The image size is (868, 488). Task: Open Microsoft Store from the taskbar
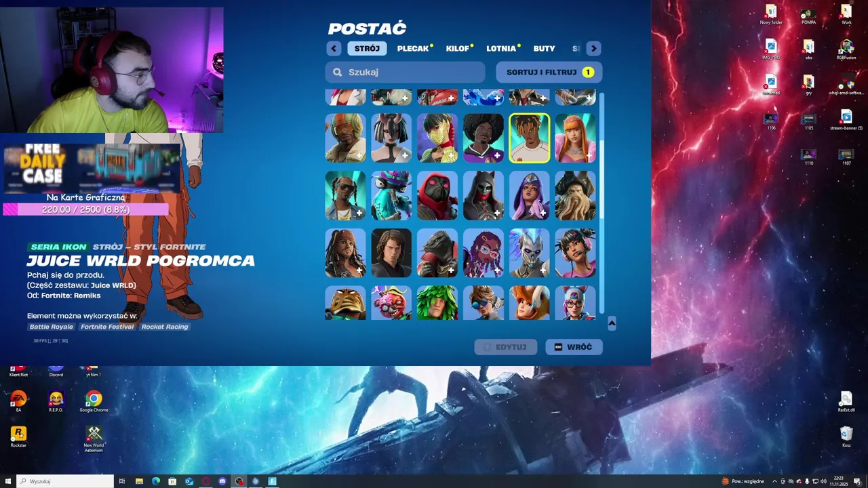pyautogui.click(x=172, y=481)
